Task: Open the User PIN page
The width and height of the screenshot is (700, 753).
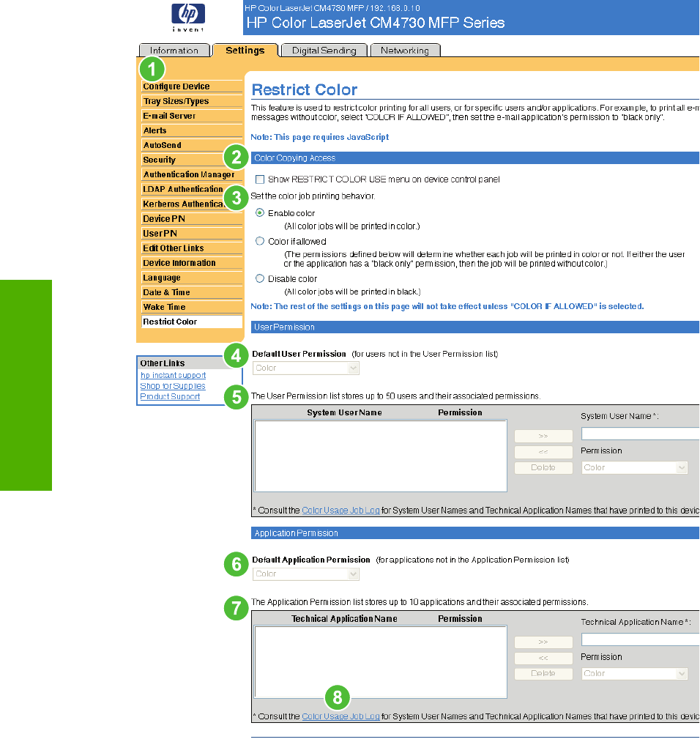Action: click(192, 234)
